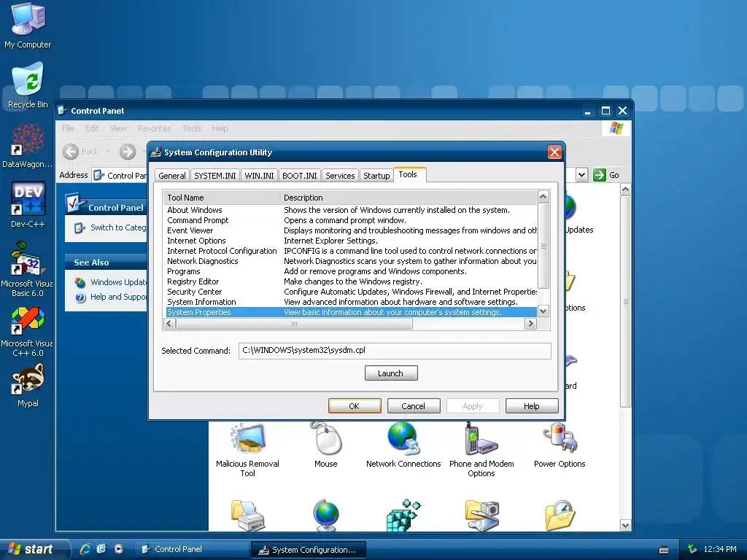The image size is (747, 560).
Task: Open the Recycle Bin icon
Action: [28, 85]
